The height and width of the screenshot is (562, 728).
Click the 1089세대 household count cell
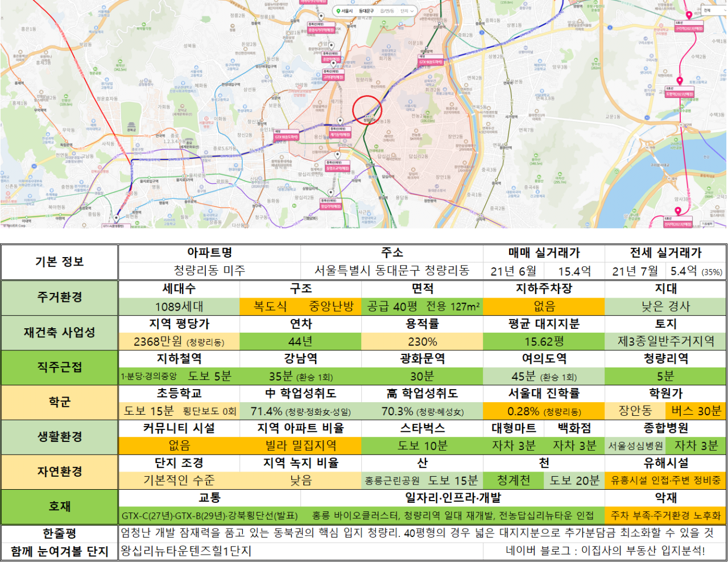coord(179,307)
